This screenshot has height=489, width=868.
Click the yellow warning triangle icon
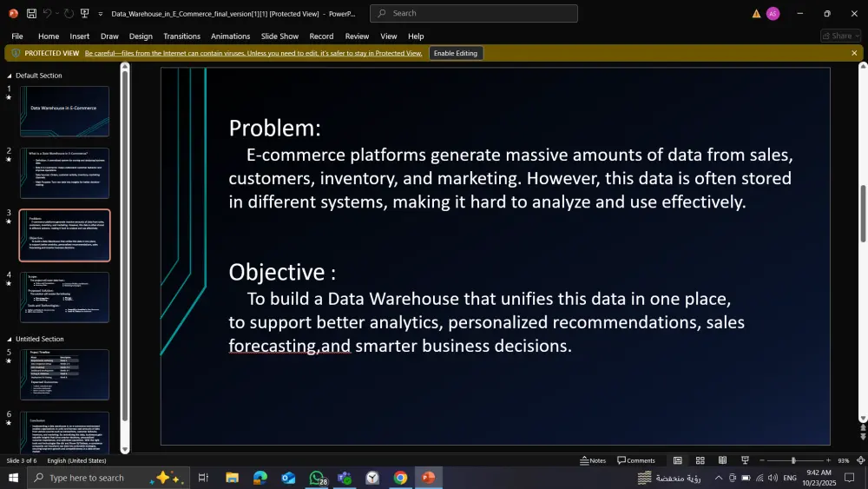(x=756, y=13)
